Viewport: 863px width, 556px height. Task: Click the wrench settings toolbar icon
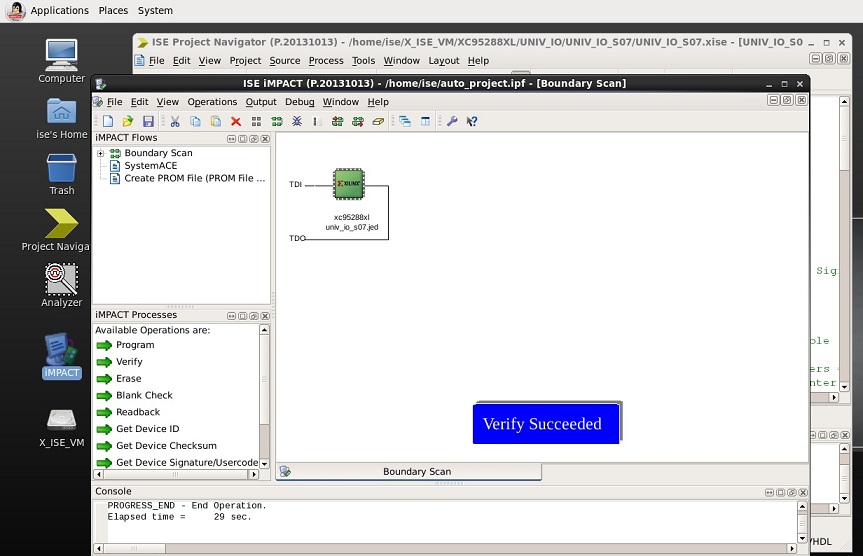click(x=452, y=121)
